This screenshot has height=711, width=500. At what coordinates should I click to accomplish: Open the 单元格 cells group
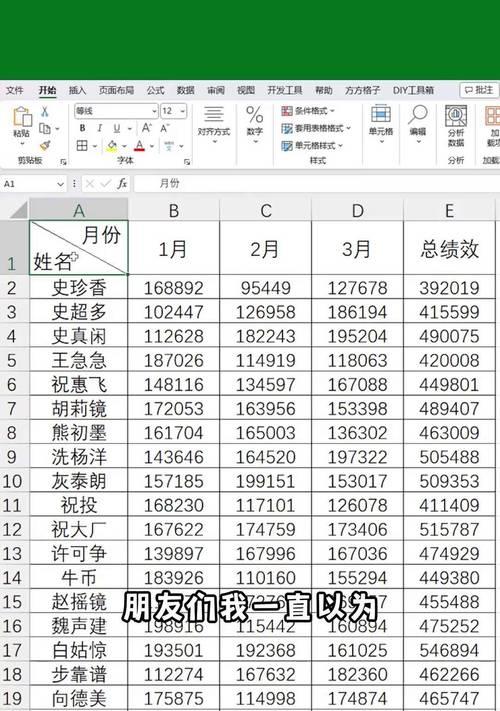coord(381,124)
